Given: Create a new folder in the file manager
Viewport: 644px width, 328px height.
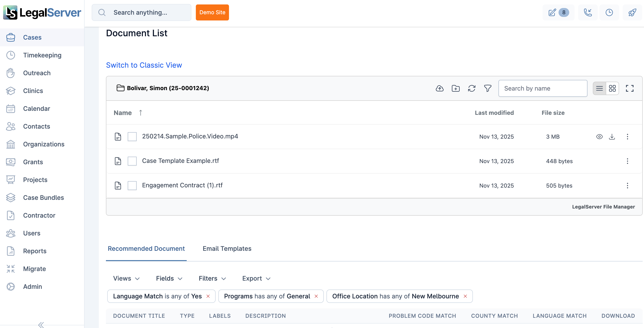Looking at the screenshot, I should [x=456, y=88].
